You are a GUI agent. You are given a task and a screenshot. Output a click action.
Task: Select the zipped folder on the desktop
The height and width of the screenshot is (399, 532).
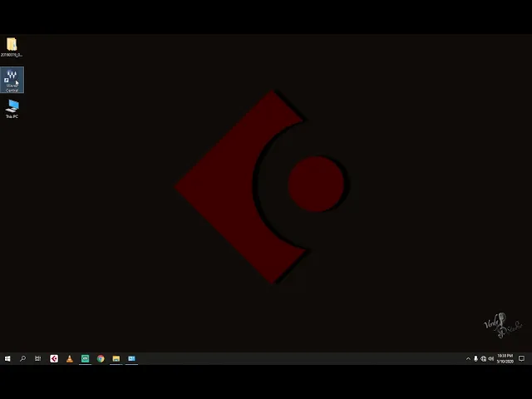pos(12,47)
